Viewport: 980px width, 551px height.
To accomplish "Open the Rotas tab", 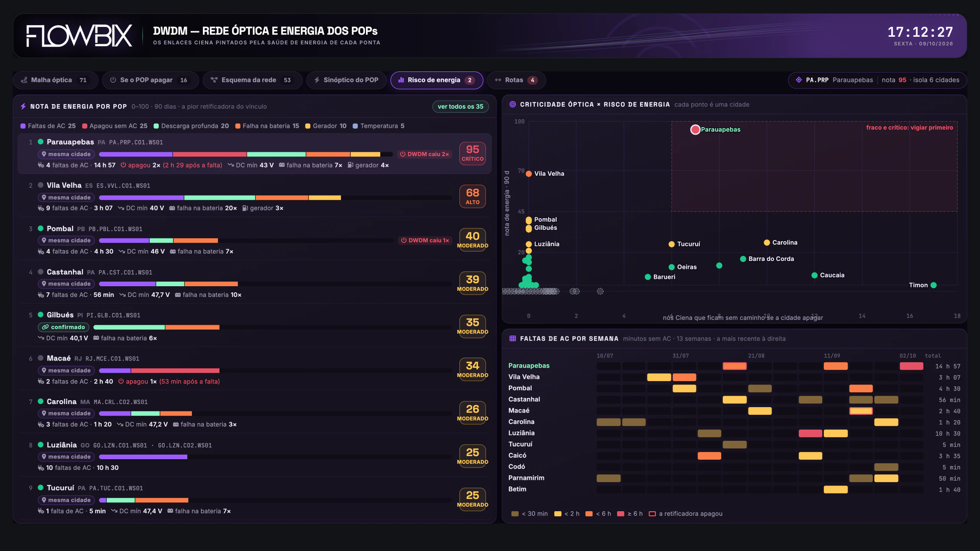I will [516, 80].
